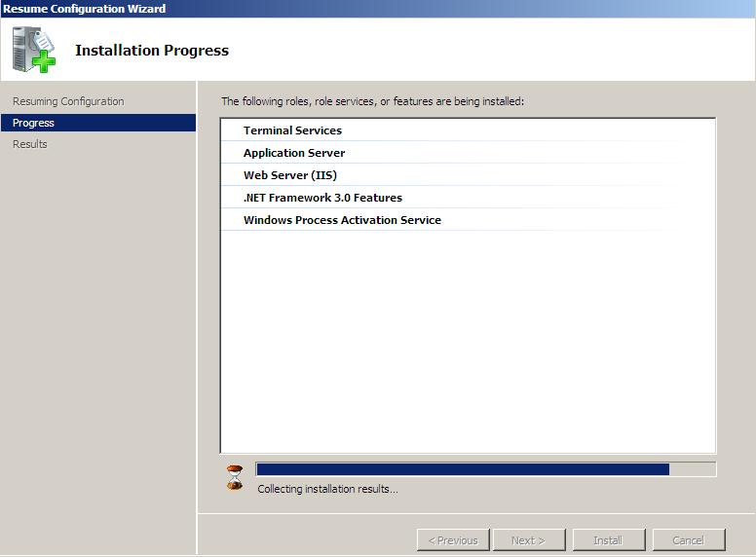This screenshot has height=557, width=756.
Task: Click the Installation Progress heading
Action: 152,50
